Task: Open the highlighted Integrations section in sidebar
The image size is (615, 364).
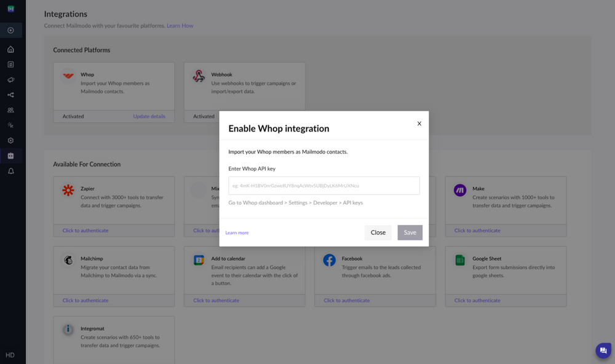Action: pyautogui.click(x=12, y=157)
